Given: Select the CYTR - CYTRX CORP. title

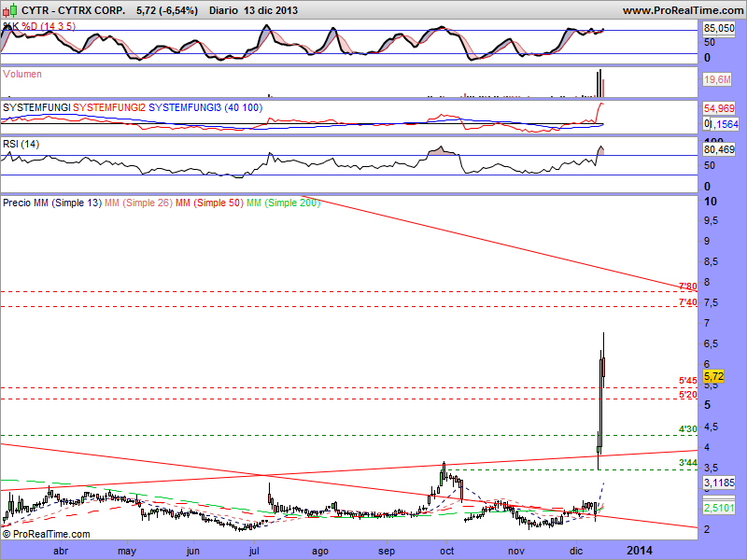Looking at the screenshot, I should point(74,10).
